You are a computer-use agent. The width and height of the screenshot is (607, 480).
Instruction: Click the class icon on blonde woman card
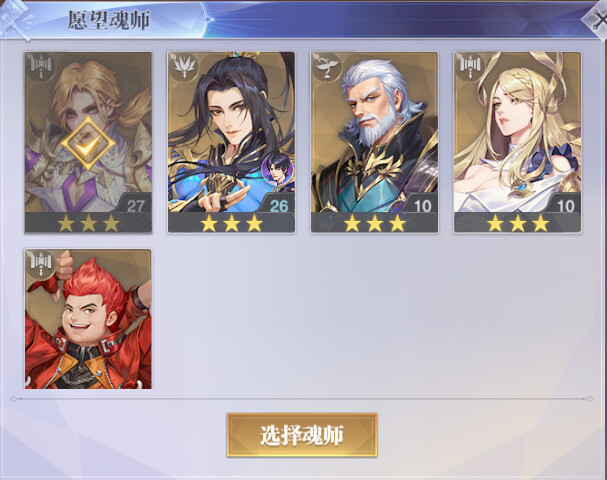(470, 67)
